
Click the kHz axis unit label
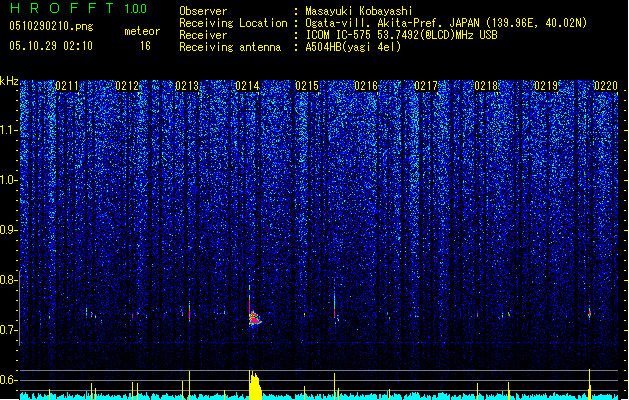coord(9,81)
